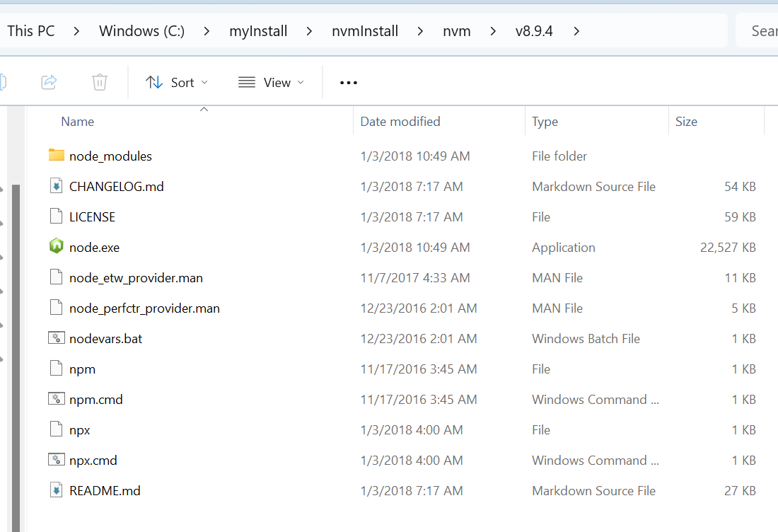
Task: Select the npm.cmd file name
Action: coord(95,400)
